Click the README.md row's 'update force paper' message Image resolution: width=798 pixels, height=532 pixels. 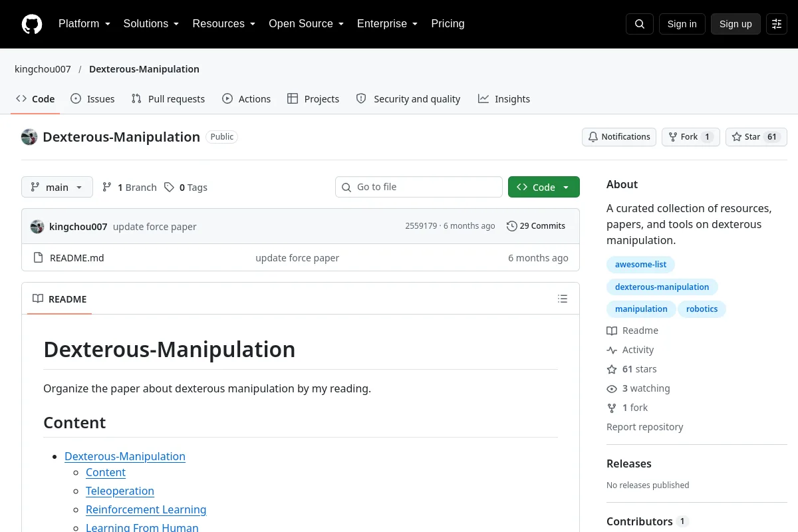tap(297, 258)
